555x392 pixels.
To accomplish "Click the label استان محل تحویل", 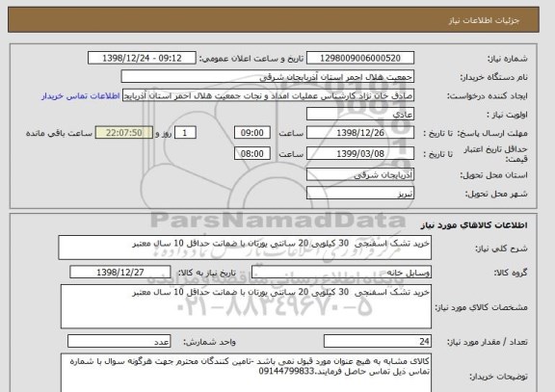I will click(x=493, y=175).
